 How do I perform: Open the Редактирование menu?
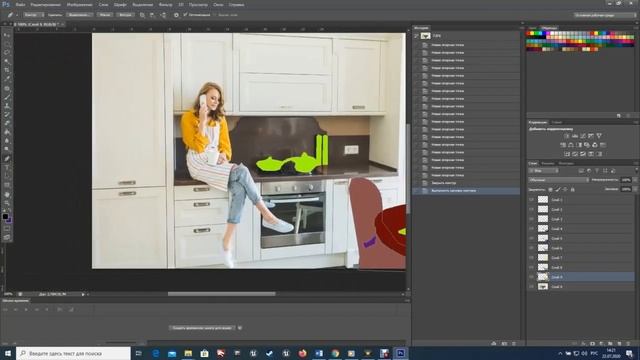(x=45, y=4)
